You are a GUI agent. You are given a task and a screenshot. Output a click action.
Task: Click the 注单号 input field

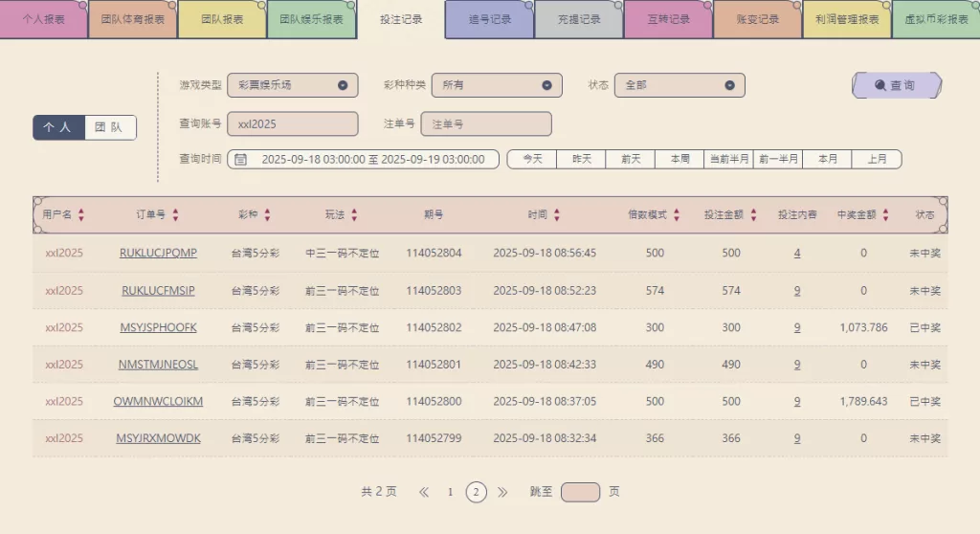pos(486,123)
